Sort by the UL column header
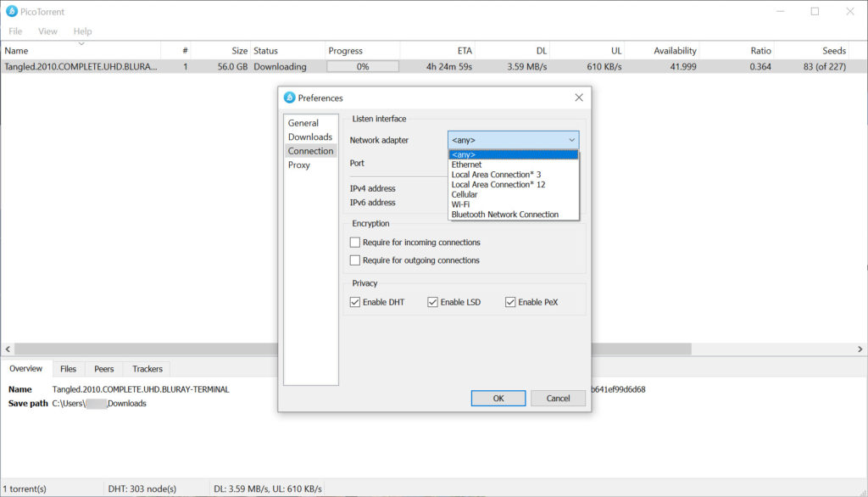The width and height of the screenshot is (868, 497). (587, 50)
